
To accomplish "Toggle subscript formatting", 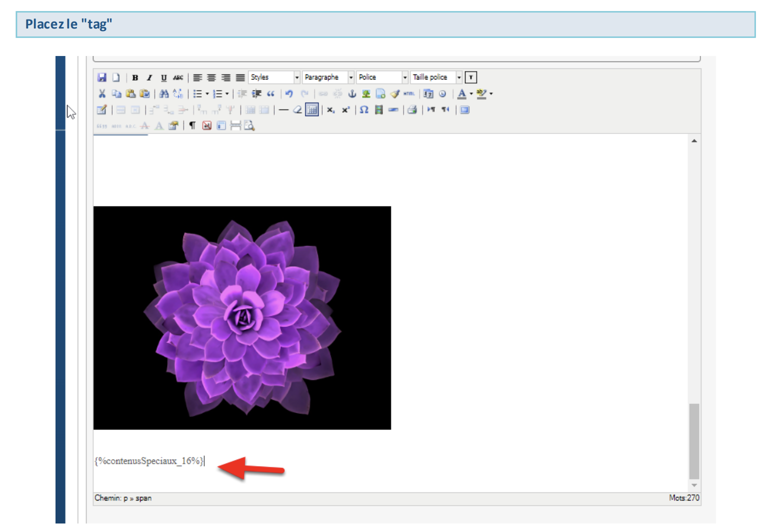I will [x=330, y=109].
